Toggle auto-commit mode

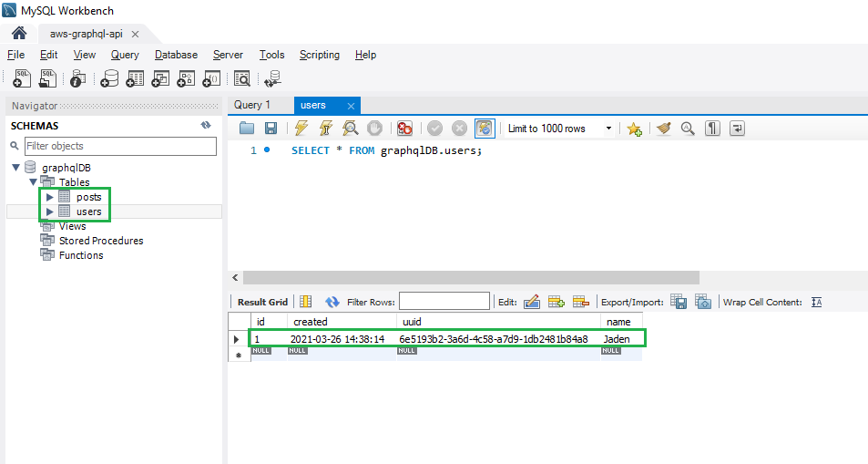[485, 129]
